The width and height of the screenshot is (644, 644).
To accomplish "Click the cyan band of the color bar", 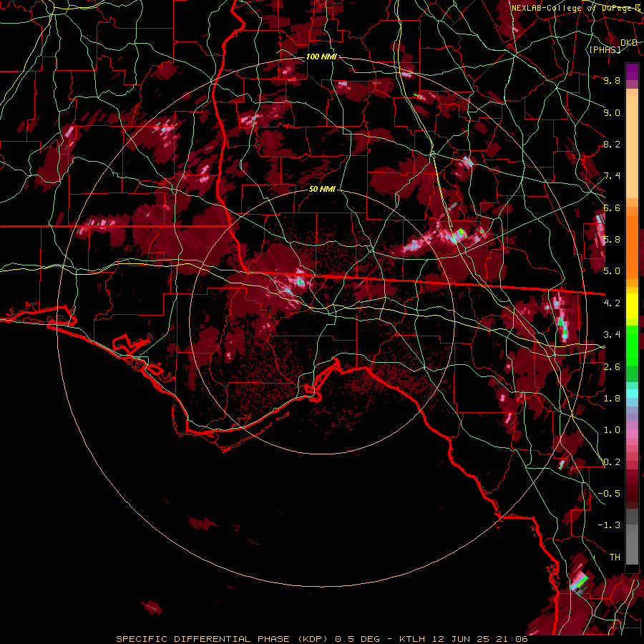I will [632, 394].
